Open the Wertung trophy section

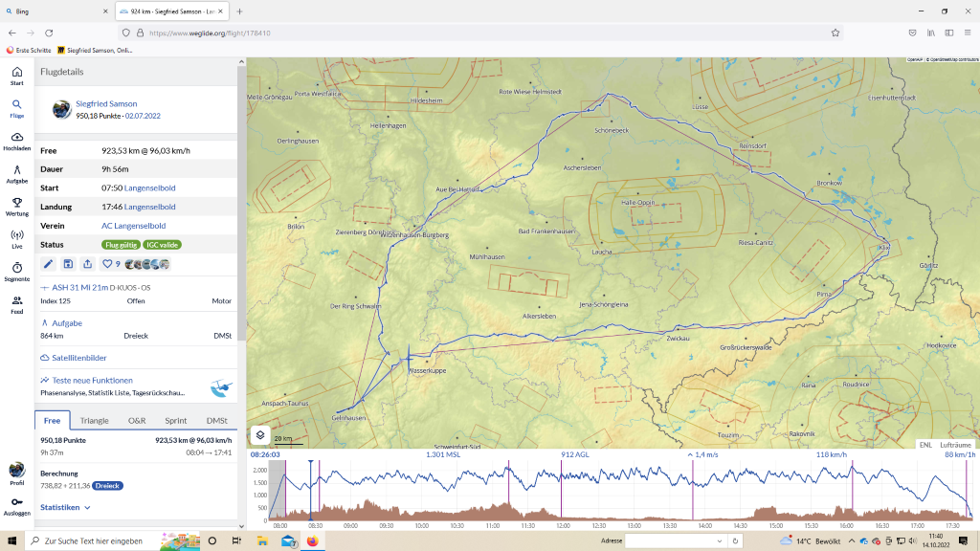point(16,206)
